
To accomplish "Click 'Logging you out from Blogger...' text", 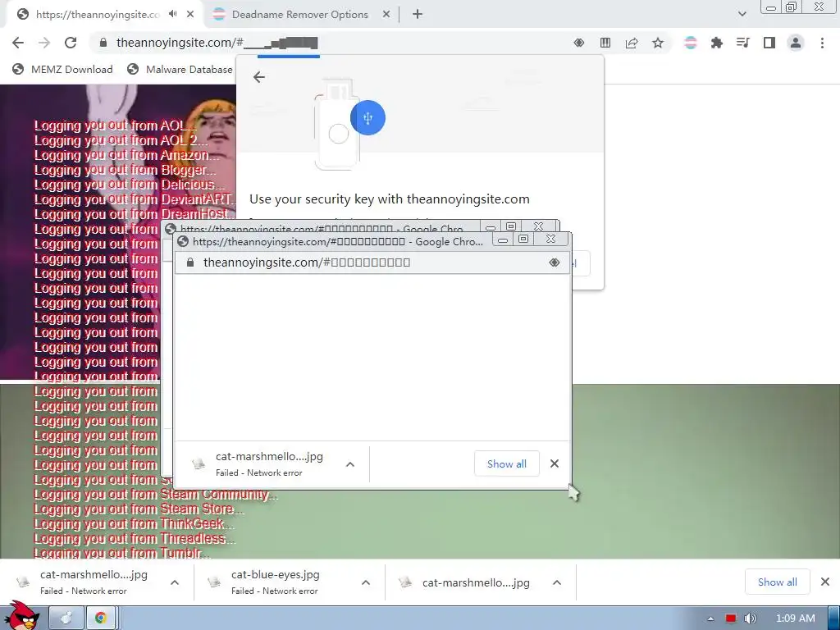I will (126, 170).
